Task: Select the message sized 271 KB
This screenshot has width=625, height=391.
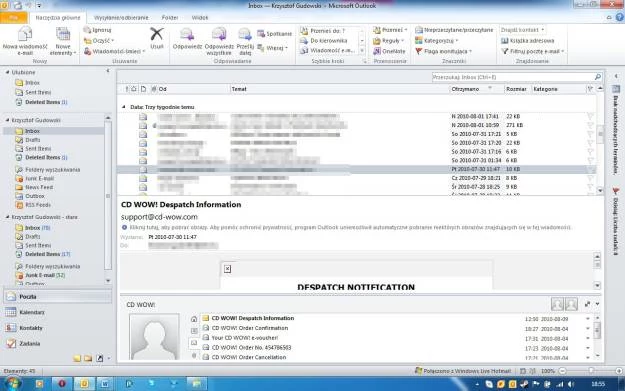Action: coord(357,125)
